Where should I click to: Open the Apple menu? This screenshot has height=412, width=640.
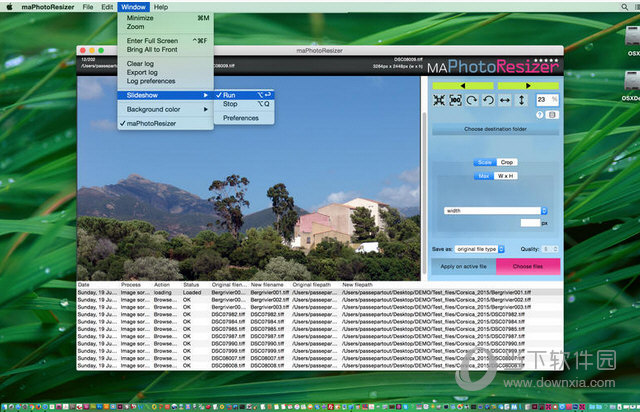[x=9, y=7]
